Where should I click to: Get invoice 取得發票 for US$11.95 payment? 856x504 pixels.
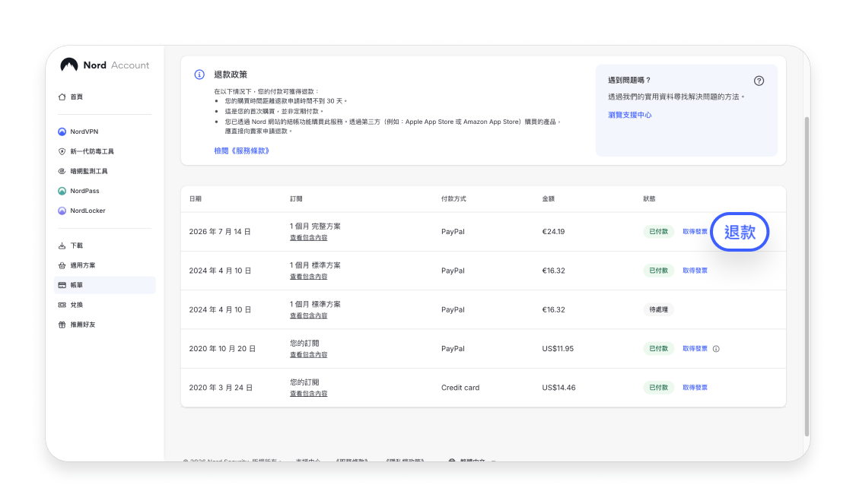pyautogui.click(x=695, y=349)
